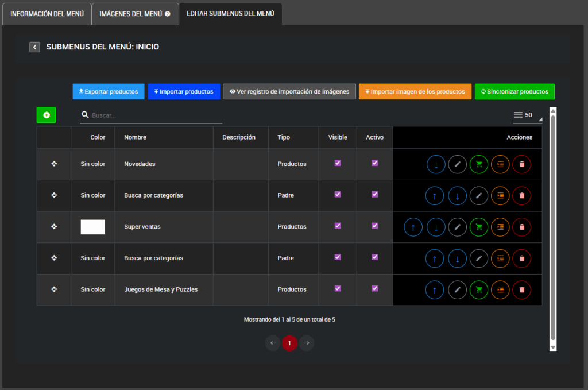Click the green add submenu plus button

pos(46,115)
